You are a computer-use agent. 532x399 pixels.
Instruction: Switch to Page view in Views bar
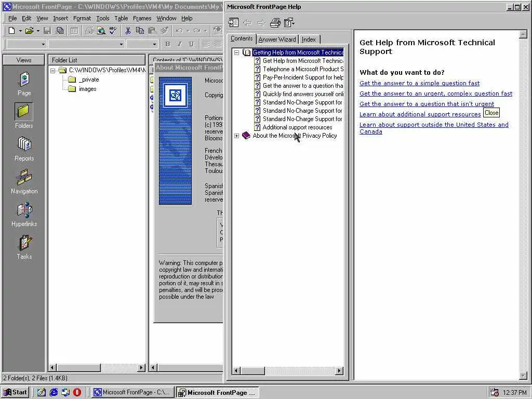(24, 84)
